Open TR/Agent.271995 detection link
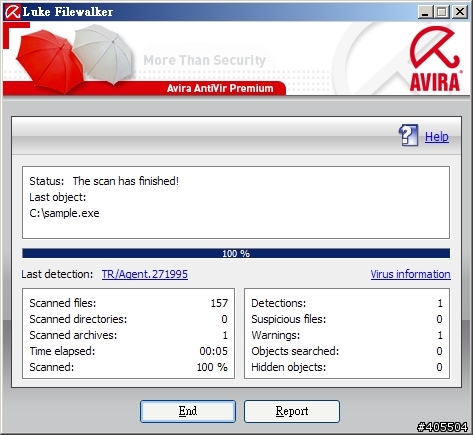Viewport: 473px width, 435px height. tap(145, 274)
